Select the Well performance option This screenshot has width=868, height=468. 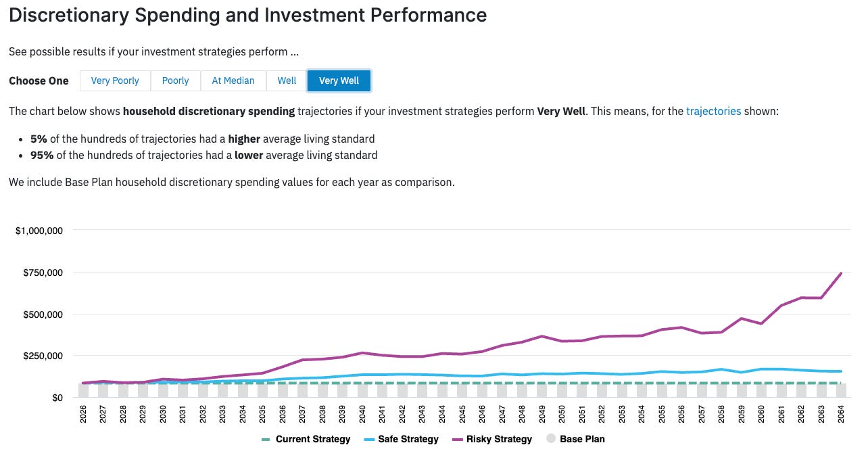point(287,80)
